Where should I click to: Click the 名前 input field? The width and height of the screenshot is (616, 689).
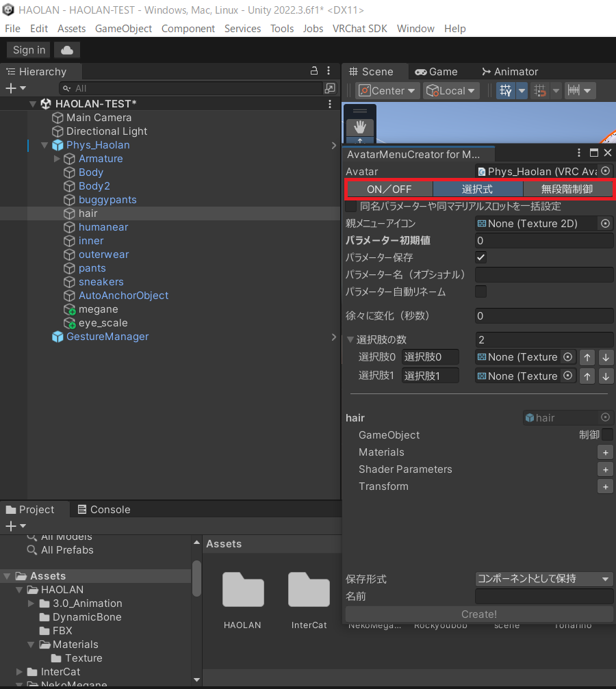544,596
